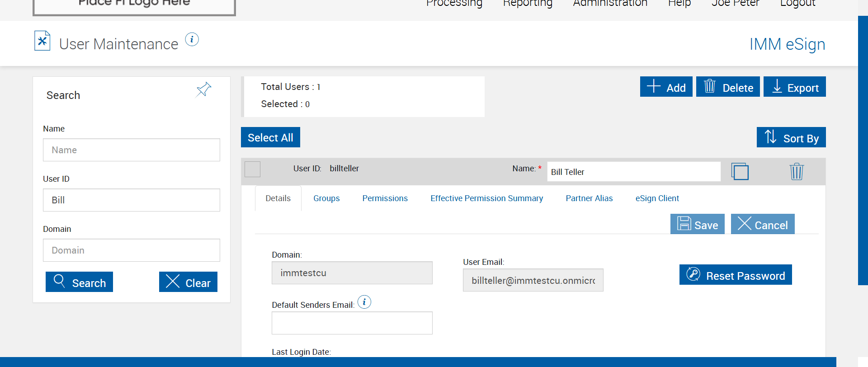Click the pin icon in Search panel
Image resolution: width=868 pixels, height=367 pixels.
pos(204,89)
